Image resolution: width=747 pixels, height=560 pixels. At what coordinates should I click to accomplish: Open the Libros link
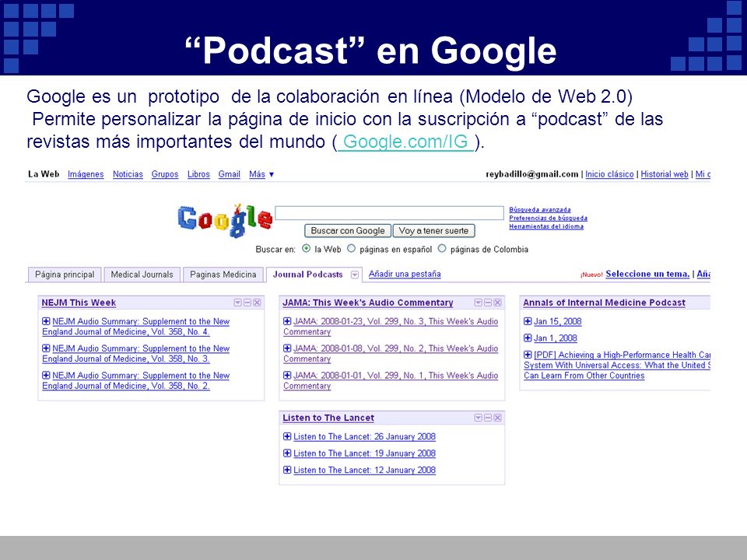[198, 174]
